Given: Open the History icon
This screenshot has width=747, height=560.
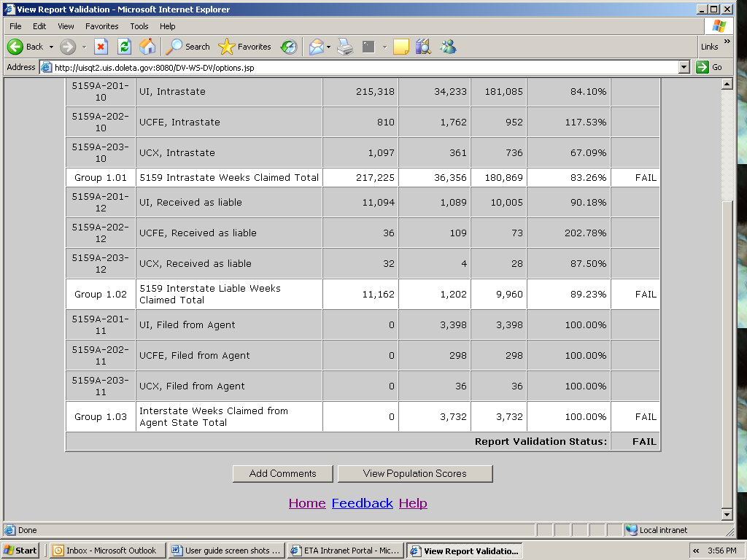Looking at the screenshot, I should click(x=289, y=47).
